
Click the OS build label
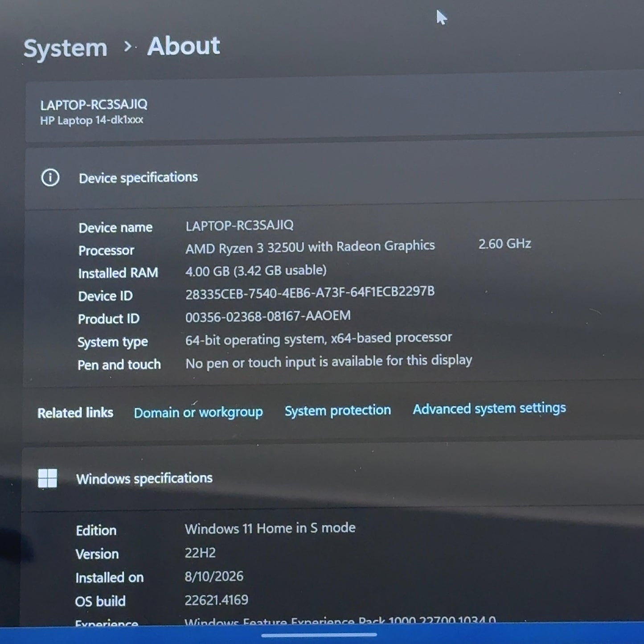click(100, 601)
